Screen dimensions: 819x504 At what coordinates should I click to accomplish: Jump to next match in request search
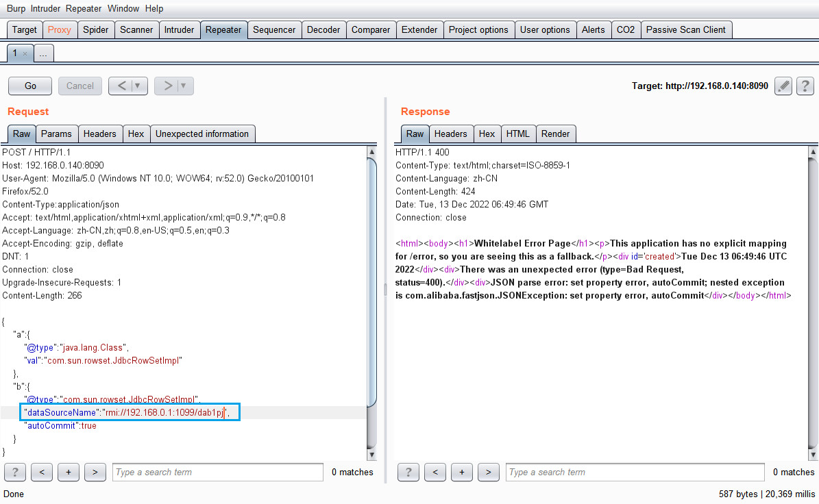95,473
